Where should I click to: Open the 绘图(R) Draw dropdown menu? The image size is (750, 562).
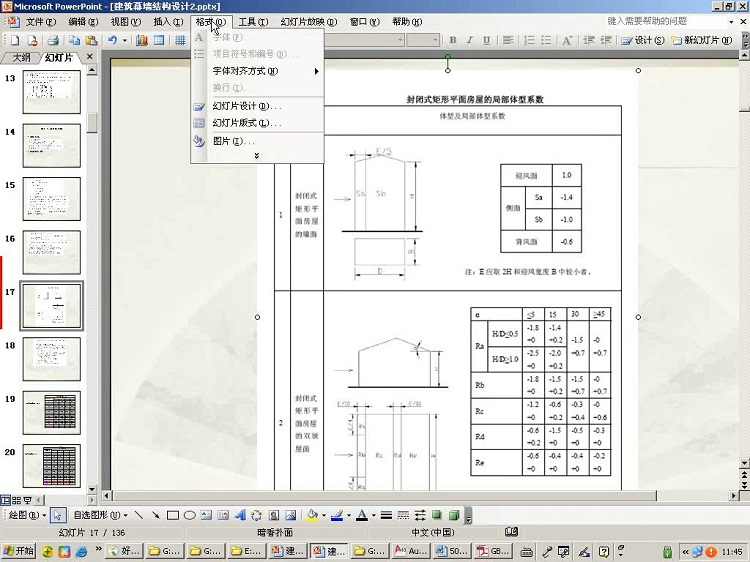(x=27, y=515)
